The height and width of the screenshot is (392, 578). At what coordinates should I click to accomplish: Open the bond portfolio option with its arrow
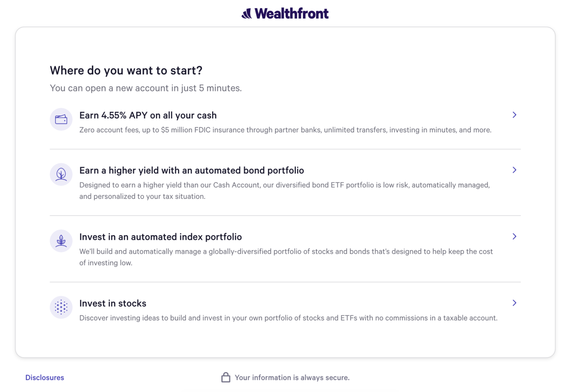pos(514,170)
